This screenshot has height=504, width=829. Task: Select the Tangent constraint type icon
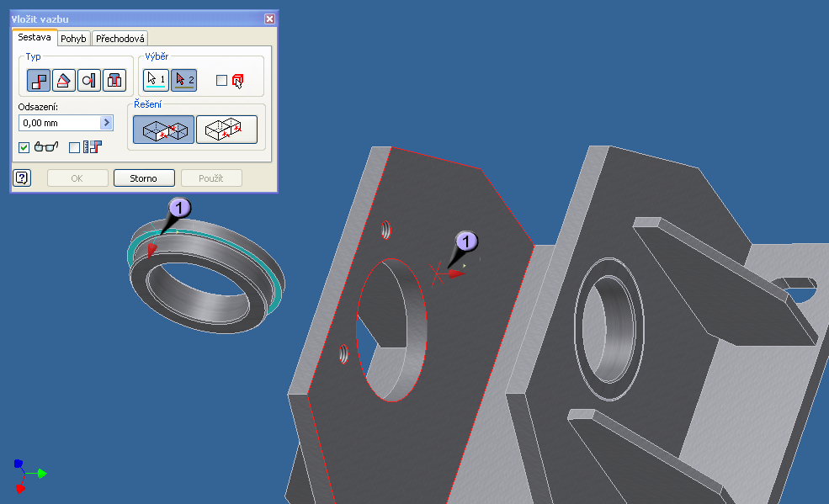pos(89,81)
